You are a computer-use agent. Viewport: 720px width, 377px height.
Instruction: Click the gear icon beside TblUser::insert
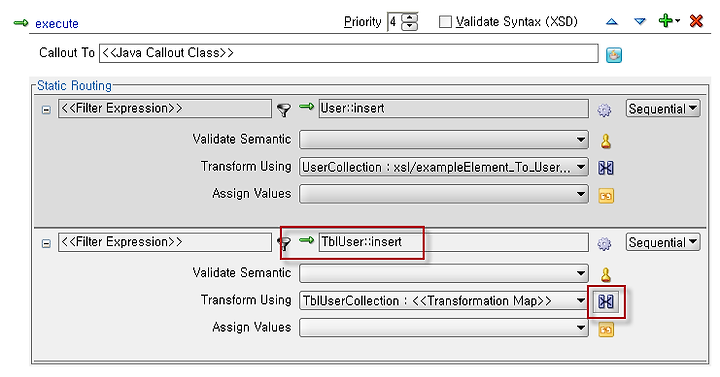604,244
